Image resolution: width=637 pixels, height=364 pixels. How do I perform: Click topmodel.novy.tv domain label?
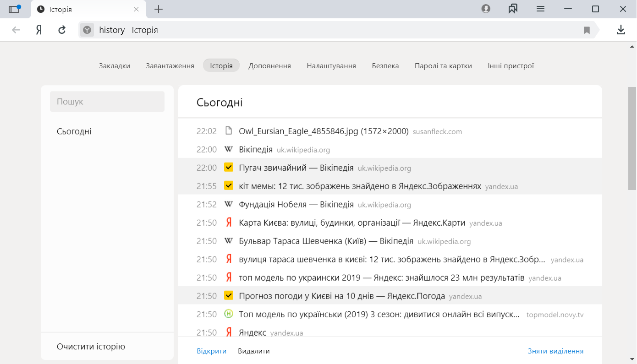(x=555, y=315)
